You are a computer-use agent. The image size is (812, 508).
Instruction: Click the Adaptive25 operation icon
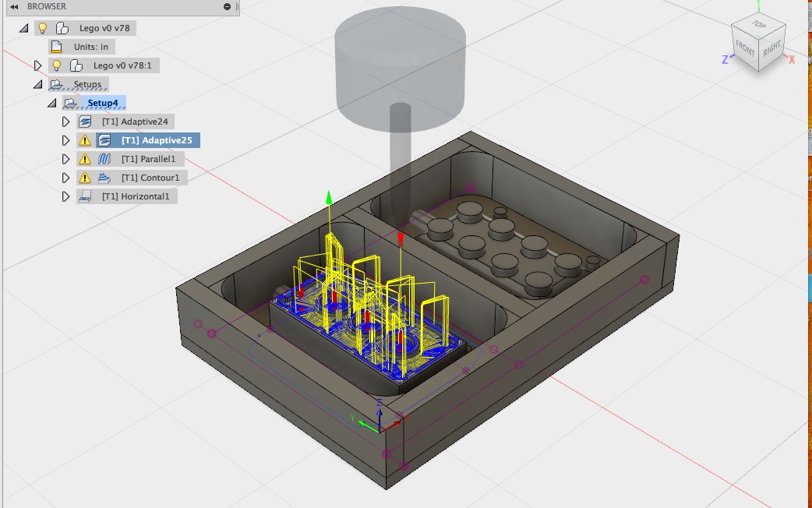[x=104, y=140]
